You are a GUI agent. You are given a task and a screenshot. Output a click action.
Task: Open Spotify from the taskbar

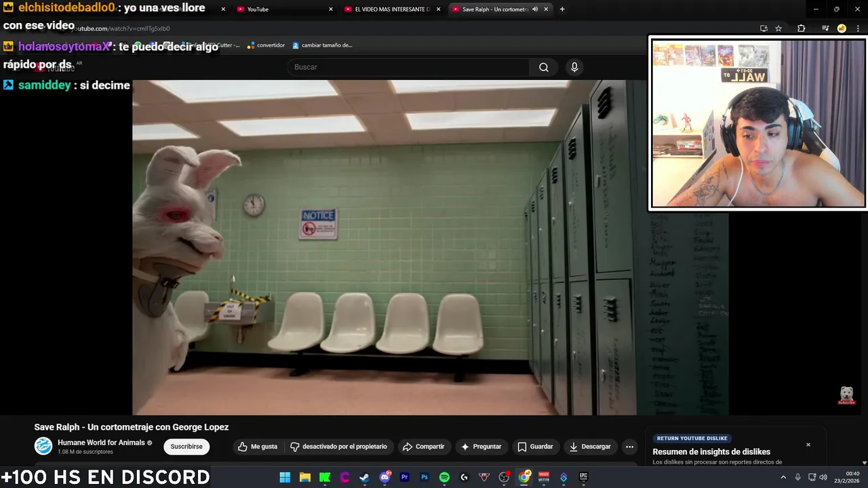(x=444, y=477)
